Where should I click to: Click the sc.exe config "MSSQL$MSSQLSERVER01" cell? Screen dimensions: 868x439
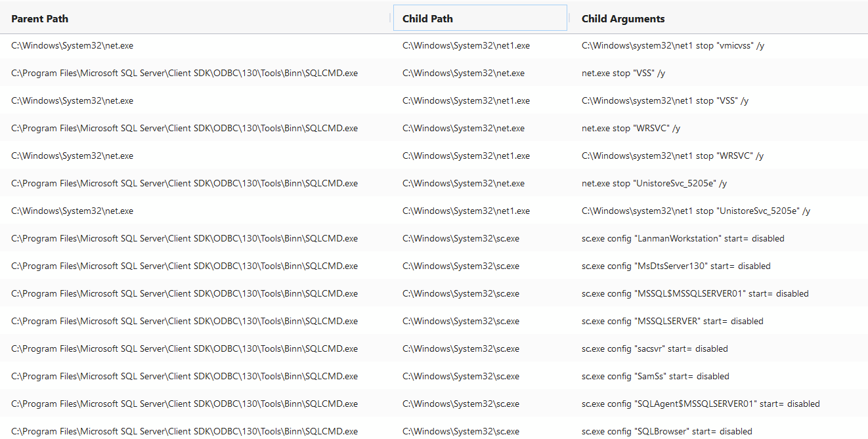coord(695,294)
